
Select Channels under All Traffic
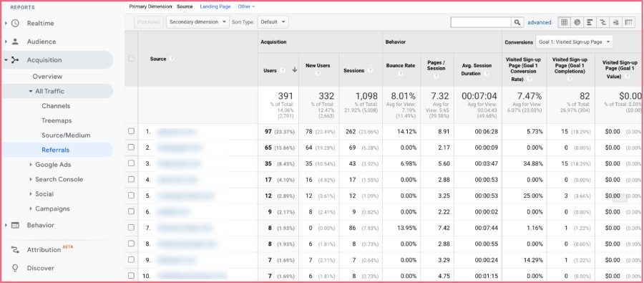pyautogui.click(x=56, y=106)
